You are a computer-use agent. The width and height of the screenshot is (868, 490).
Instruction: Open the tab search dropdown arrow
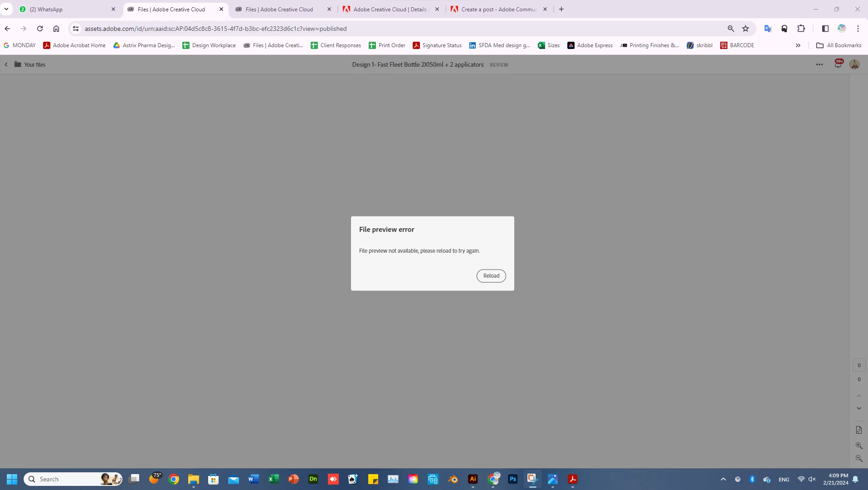[x=6, y=9]
